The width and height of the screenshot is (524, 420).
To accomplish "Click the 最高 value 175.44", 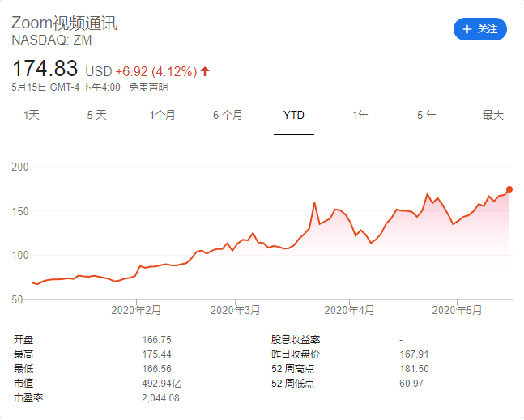I will pyautogui.click(x=157, y=354).
